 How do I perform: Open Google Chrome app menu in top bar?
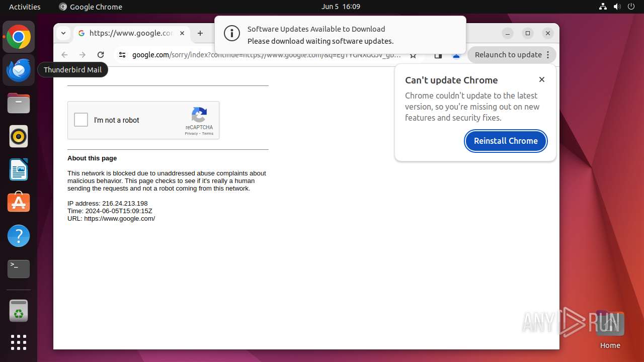pos(91,7)
